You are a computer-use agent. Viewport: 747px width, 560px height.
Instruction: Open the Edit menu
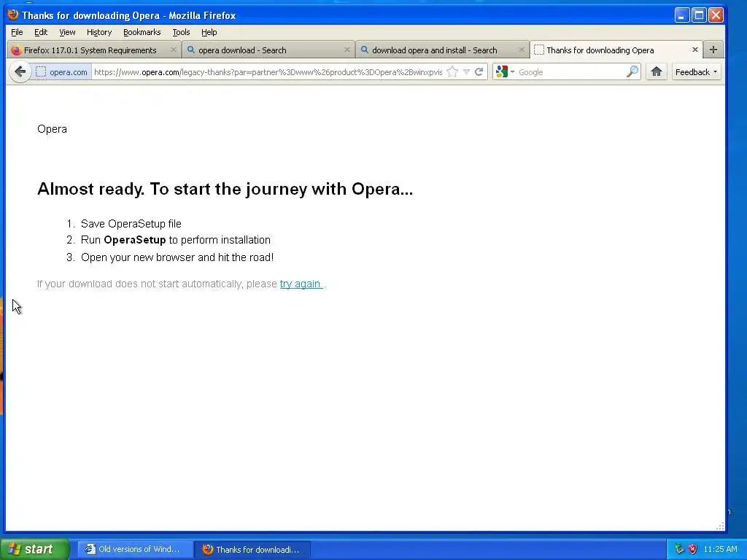point(41,32)
